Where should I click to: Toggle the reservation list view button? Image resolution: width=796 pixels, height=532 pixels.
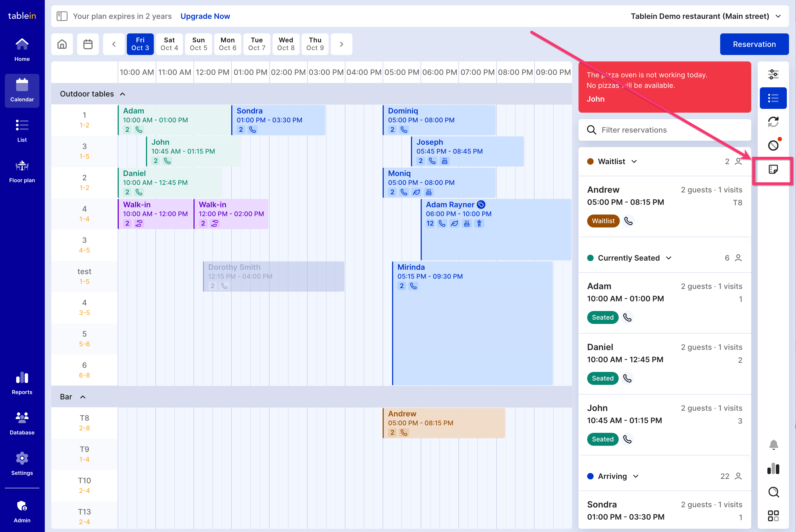(773, 98)
